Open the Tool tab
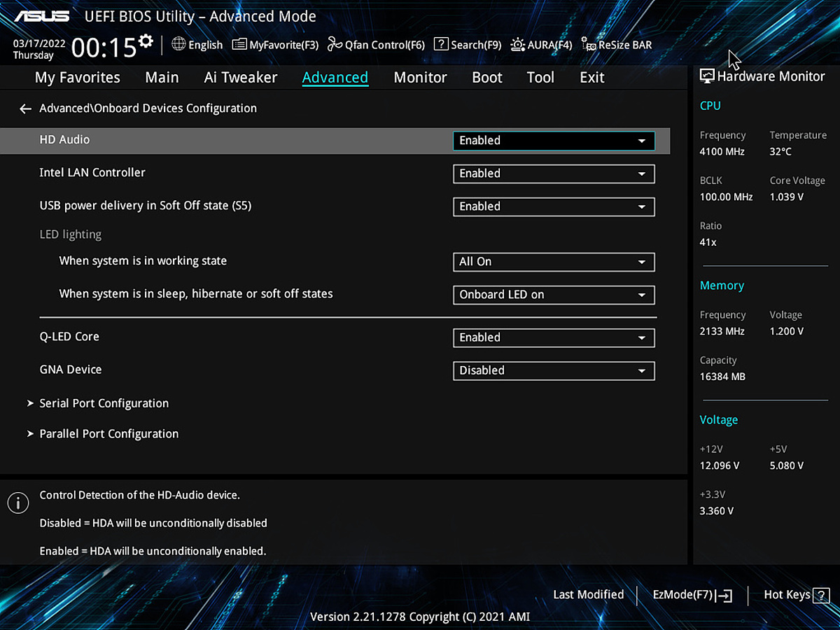Viewport: 840px width, 630px height. click(x=540, y=78)
